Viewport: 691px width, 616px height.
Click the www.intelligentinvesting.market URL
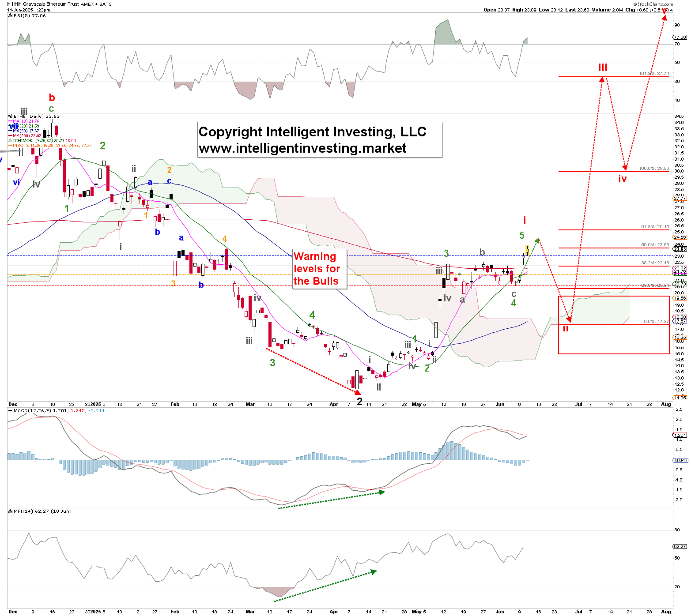coord(302,148)
